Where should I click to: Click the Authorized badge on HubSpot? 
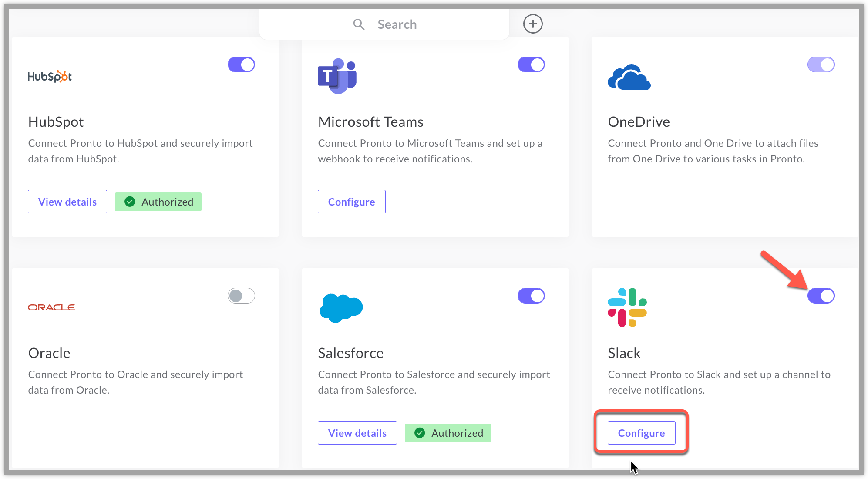click(x=158, y=202)
